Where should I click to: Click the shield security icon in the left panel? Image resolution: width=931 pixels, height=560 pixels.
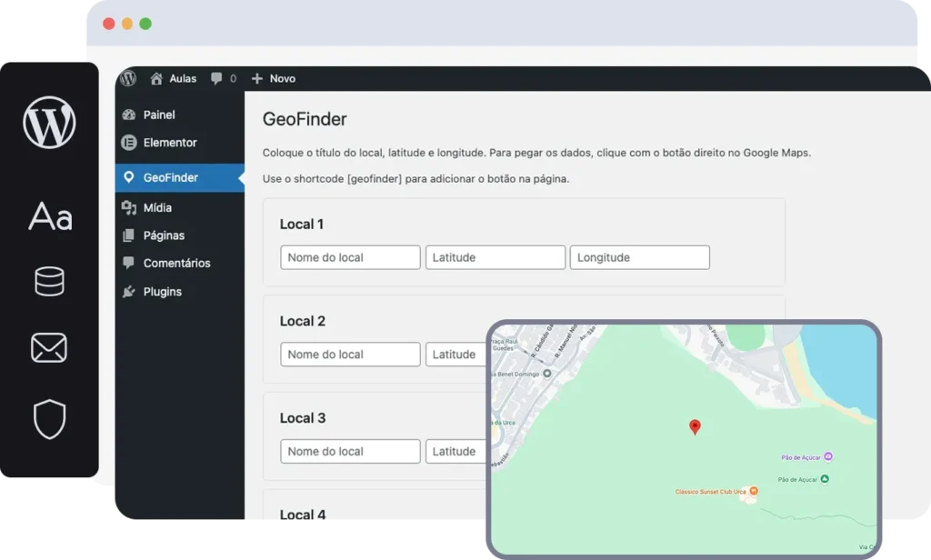coord(49,419)
